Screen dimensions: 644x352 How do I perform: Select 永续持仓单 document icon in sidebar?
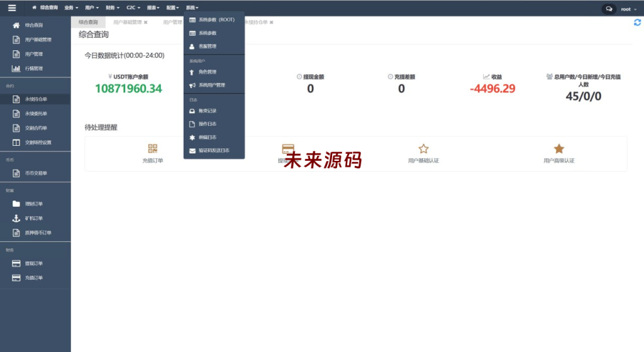16,99
